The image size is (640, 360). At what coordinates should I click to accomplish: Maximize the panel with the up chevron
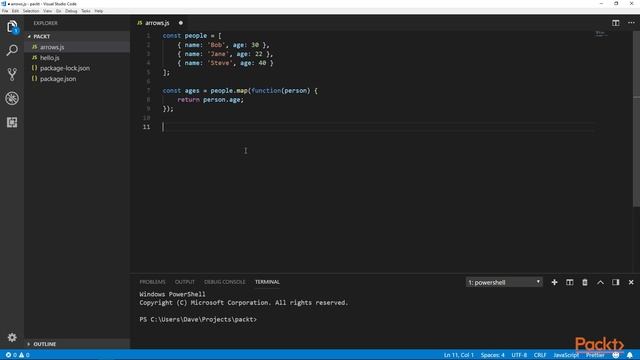[x=600, y=282]
